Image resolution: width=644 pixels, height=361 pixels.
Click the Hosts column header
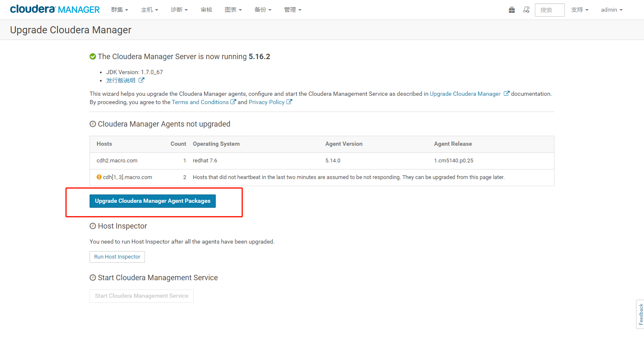[104, 144]
